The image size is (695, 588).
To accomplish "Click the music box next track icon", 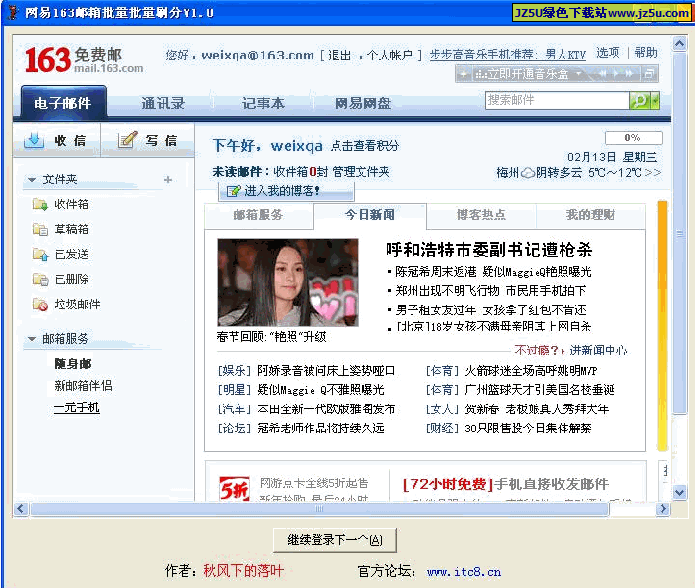I will tap(629, 74).
